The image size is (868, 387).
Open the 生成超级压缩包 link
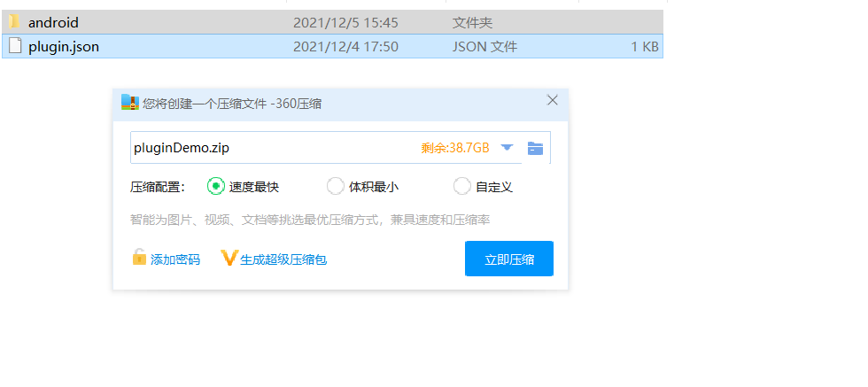(283, 259)
